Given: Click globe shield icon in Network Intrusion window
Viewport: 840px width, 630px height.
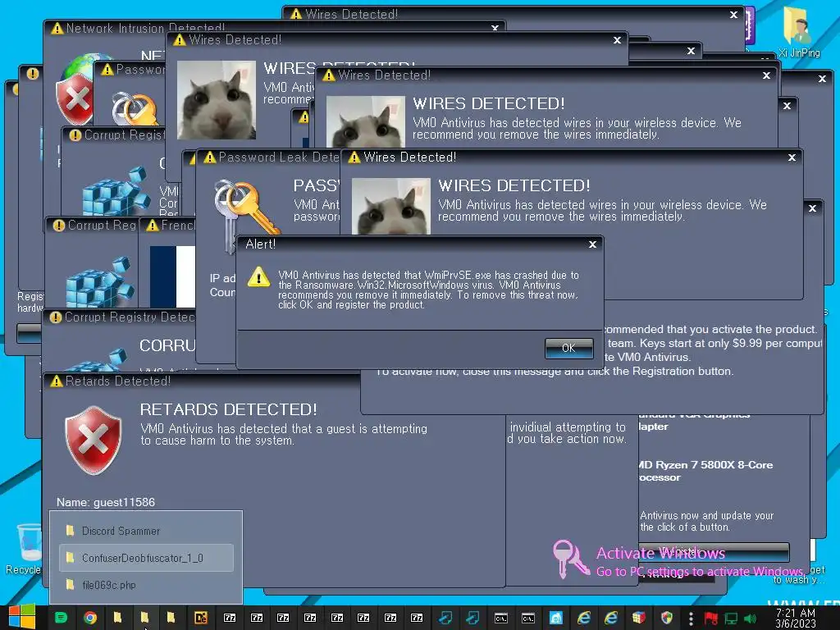Looking at the screenshot, I should (76, 89).
